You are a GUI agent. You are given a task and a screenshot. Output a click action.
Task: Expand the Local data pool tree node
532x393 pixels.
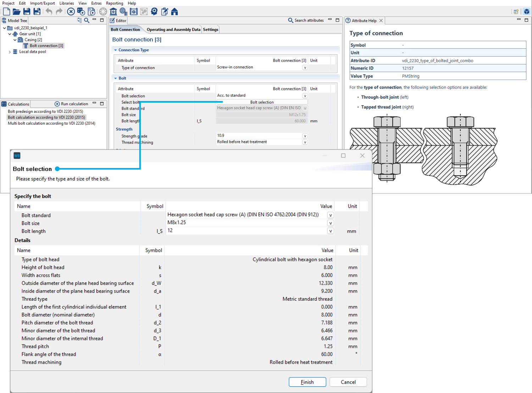point(10,52)
